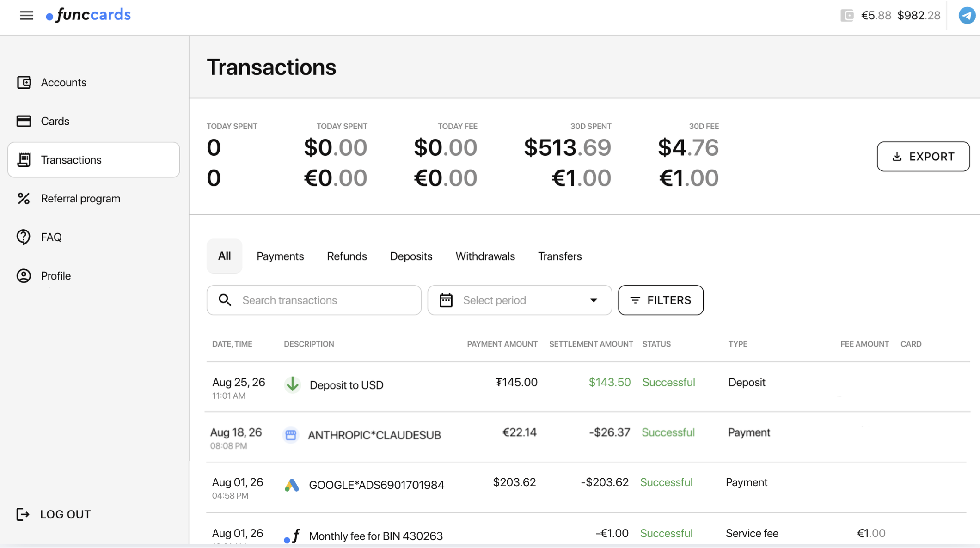Viewport: 980px width, 548px height.
Task: Open the Accounts page
Action: click(x=63, y=82)
